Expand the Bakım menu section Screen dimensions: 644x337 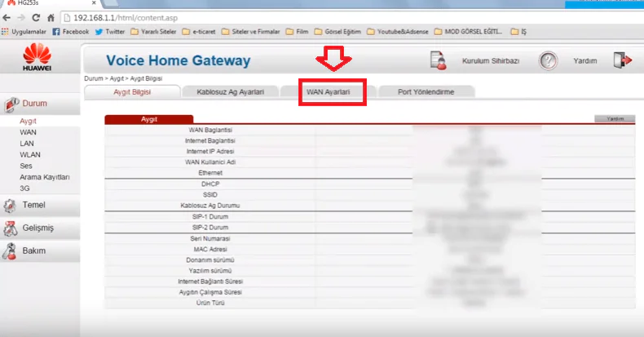[x=40, y=251]
